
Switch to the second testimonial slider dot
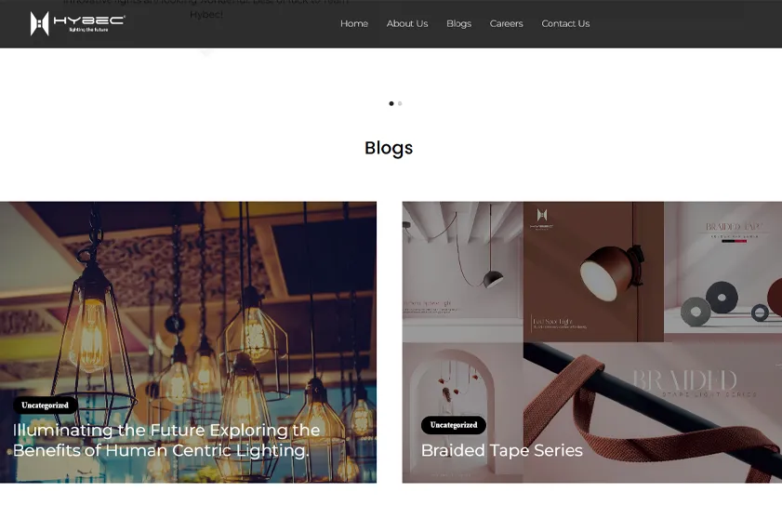400,103
